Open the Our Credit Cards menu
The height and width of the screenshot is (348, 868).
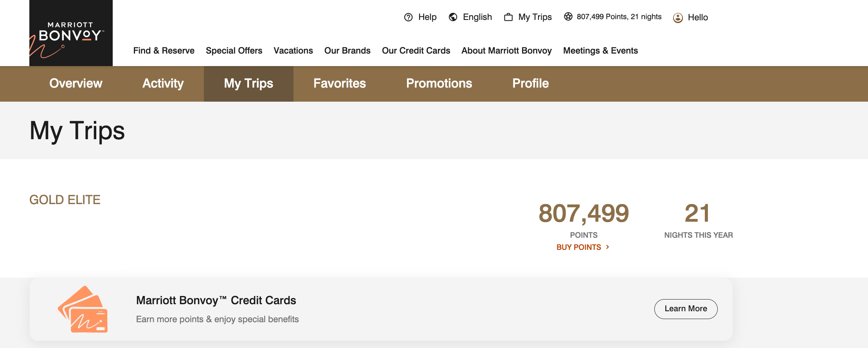coord(416,50)
